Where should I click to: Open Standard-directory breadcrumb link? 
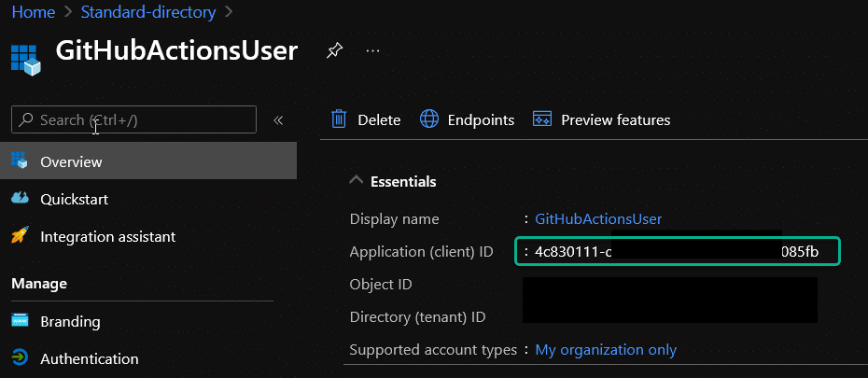148,11
